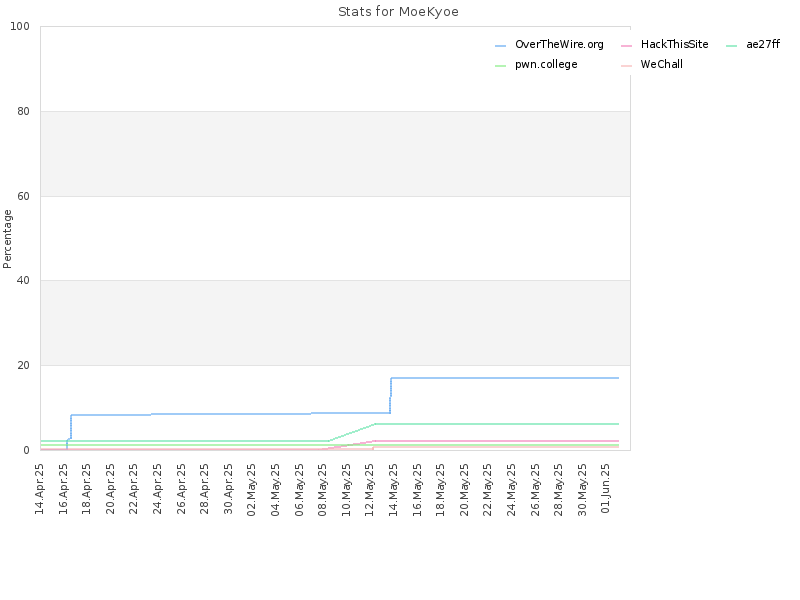This screenshot has height=600, width=800.
Task: Click the 26.Apr.25 date label
Action: [181, 489]
